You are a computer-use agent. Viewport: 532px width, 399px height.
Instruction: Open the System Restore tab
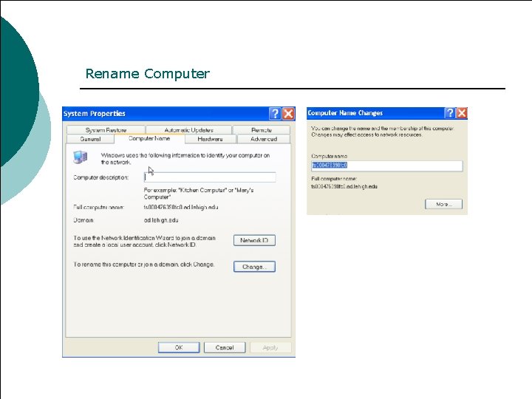tap(106, 130)
